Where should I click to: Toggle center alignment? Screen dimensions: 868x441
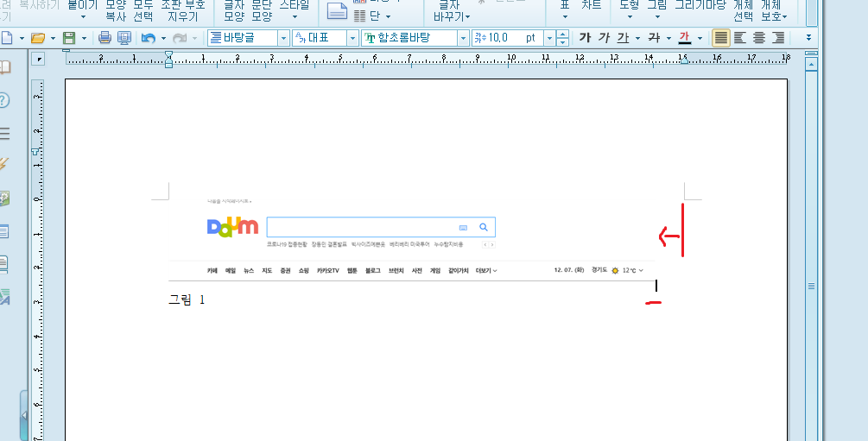pyautogui.click(x=759, y=38)
